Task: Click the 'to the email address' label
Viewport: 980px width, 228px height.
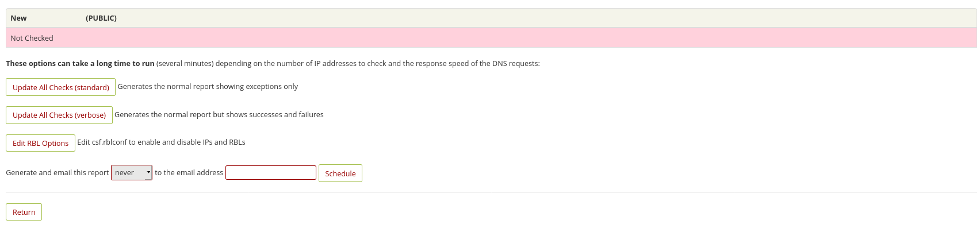Action: coord(189,172)
